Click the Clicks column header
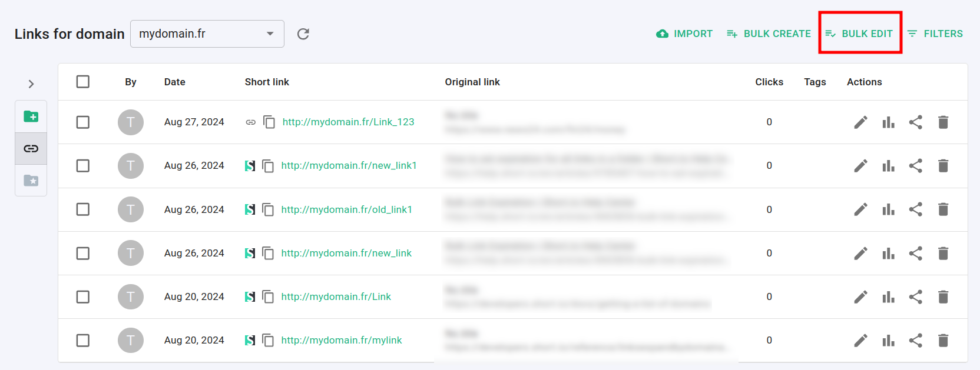The height and width of the screenshot is (370, 980). coord(769,82)
